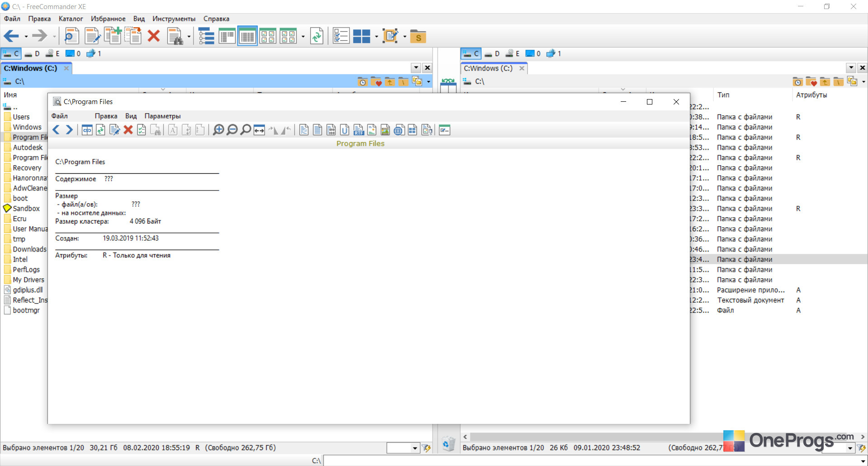868x466 pixels.
Task: Click the viewer's zoom in magnifier
Action: (x=218, y=130)
